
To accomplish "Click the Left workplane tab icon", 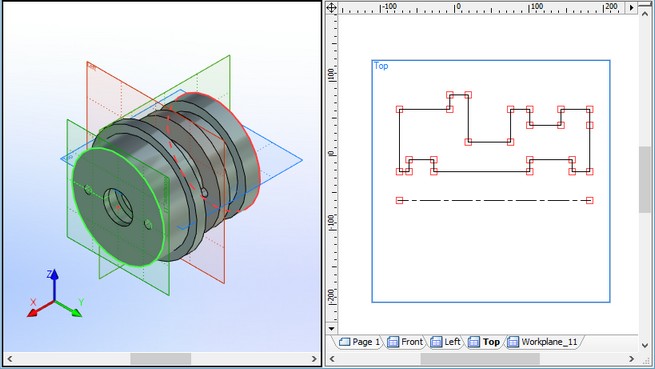I will tap(436, 342).
